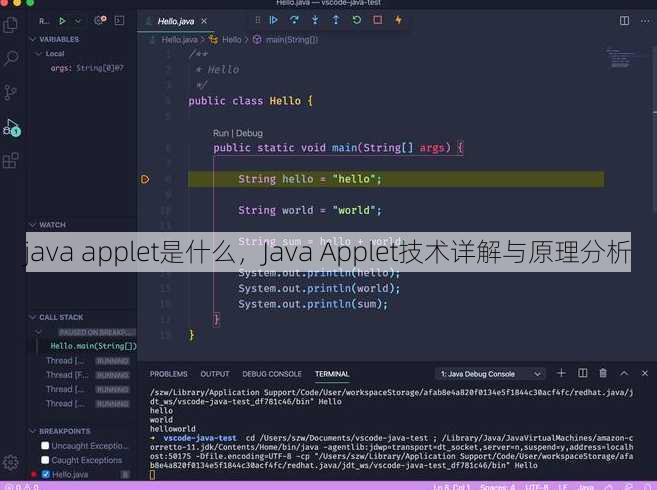Select the args variable entry
Image resolution: width=657 pixels, height=490 pixels.
click(87, 67)
